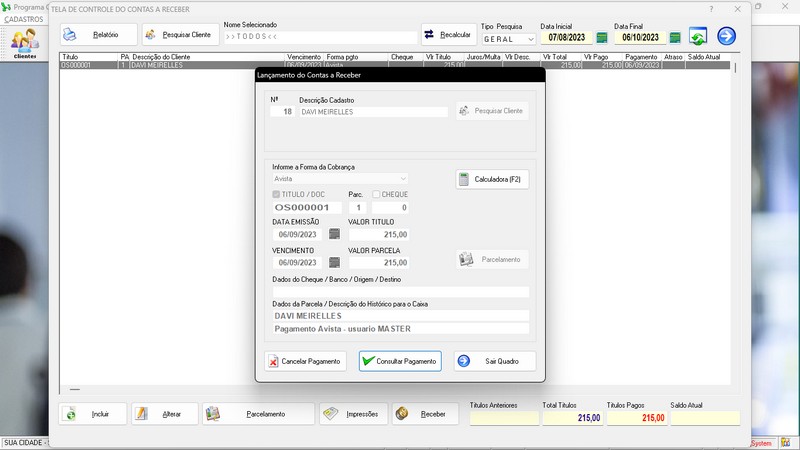Screen dimensions: 800x450
Task: Open calendar icon next to Data Inicial
Action: pos(602,38)
